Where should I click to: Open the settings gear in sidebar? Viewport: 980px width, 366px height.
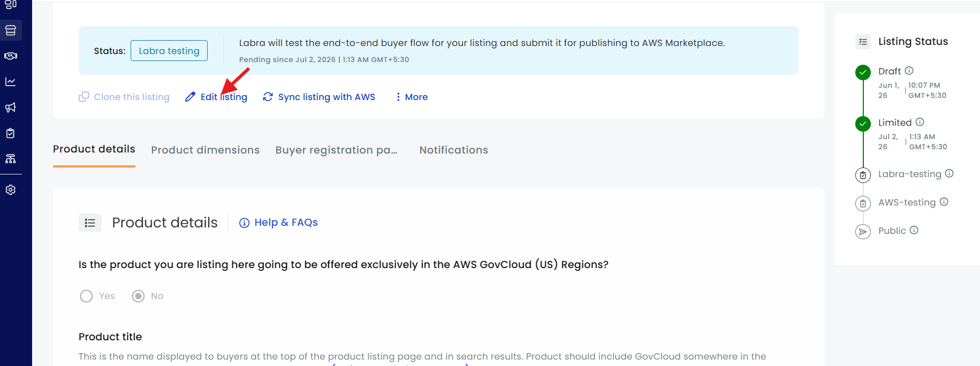pos(11,190)
